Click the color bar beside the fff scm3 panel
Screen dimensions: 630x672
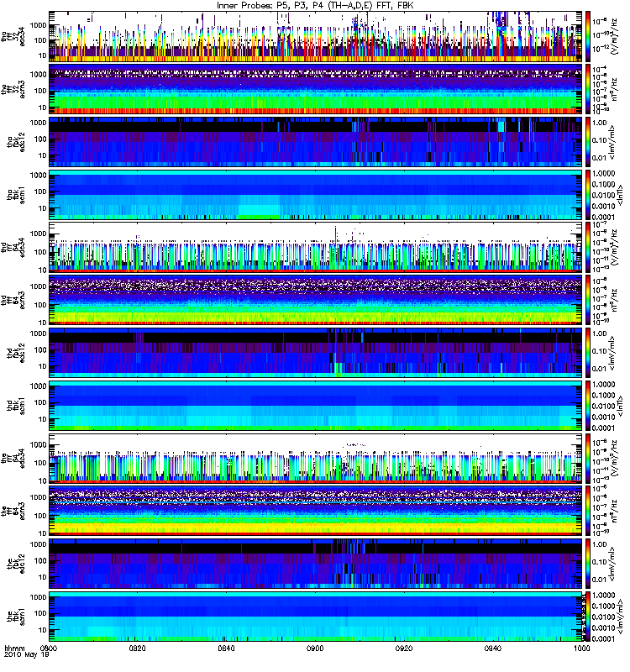point(589,512)
